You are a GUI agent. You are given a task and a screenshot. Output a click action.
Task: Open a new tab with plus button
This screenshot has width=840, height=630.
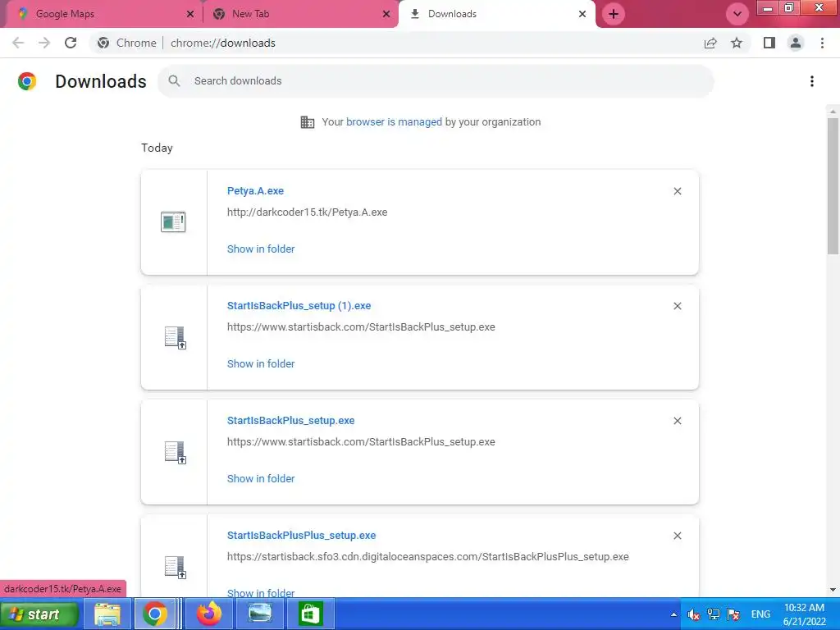tap(614, 14)
